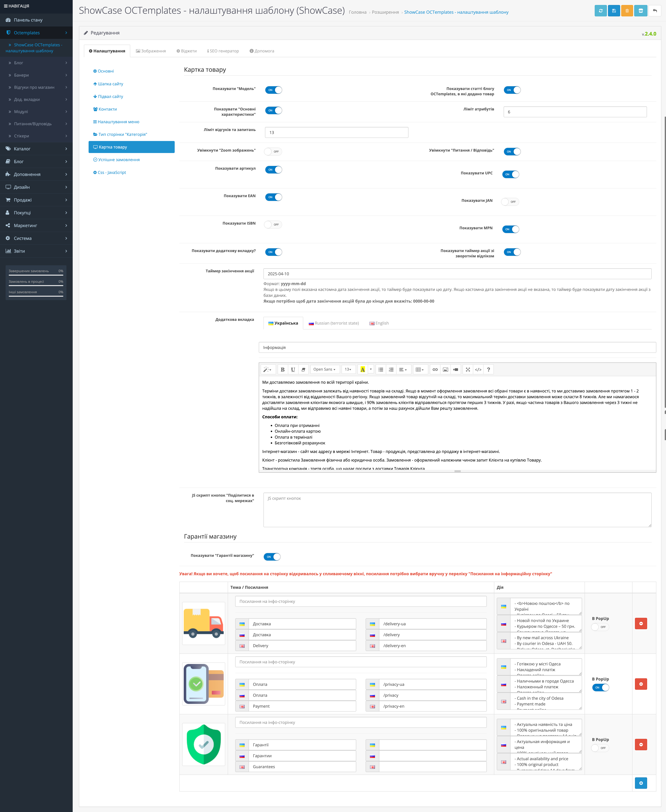
Task: Open the Open Sans font dropdown
Action: click(325, 369)
